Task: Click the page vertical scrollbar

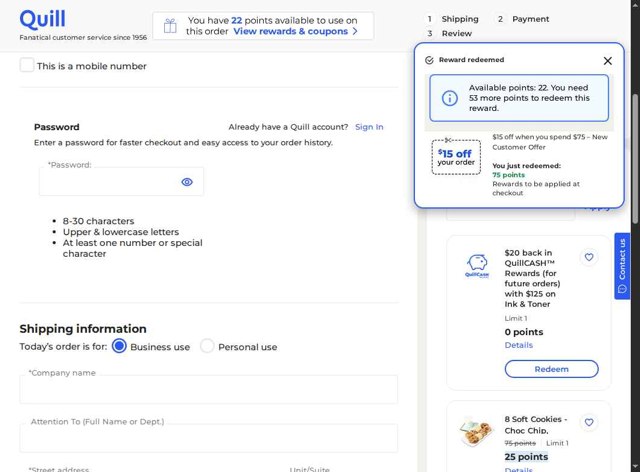Action: tap(635, 159)
